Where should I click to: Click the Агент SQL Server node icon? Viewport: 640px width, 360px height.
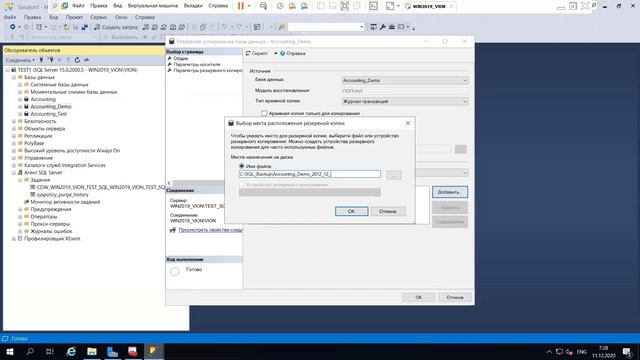[x=20, y=173]
